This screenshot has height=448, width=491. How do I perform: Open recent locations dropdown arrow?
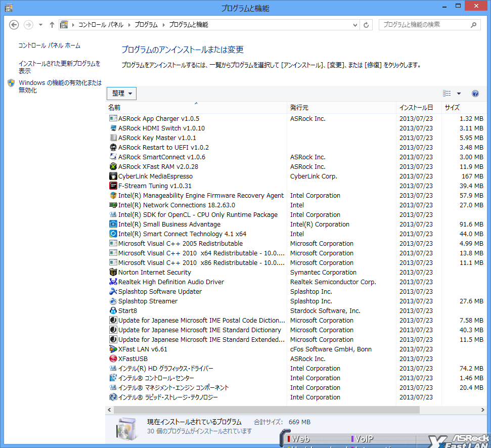click(40, 25)
